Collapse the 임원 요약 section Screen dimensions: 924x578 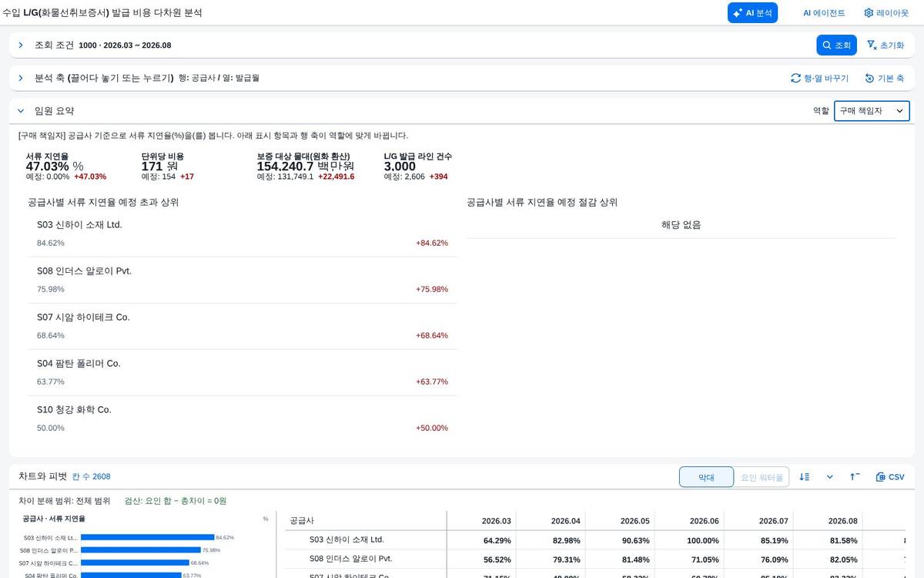coord(21,111)
